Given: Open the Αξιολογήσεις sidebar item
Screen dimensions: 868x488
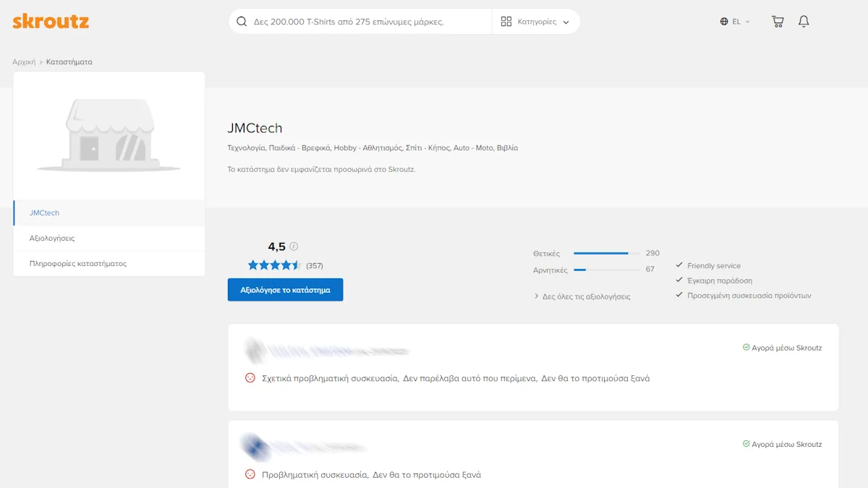Looking at the screenshot, I should (x=109, y=238).
